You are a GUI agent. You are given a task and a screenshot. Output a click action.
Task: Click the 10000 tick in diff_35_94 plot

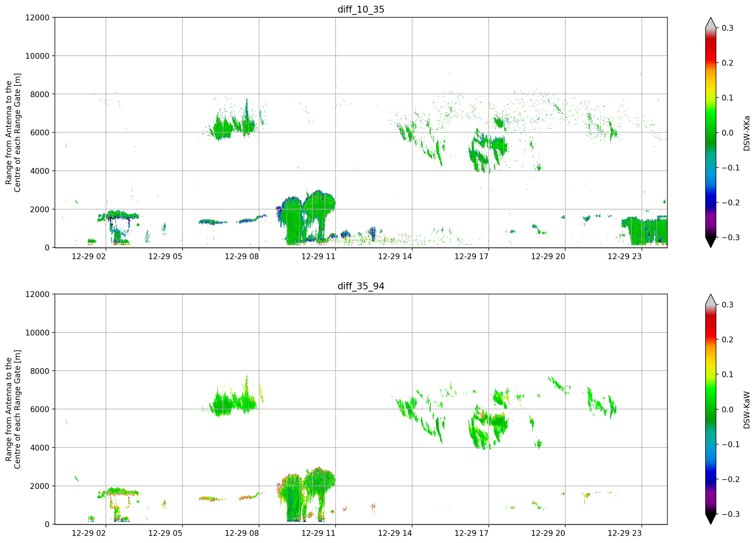coord(37,333)
